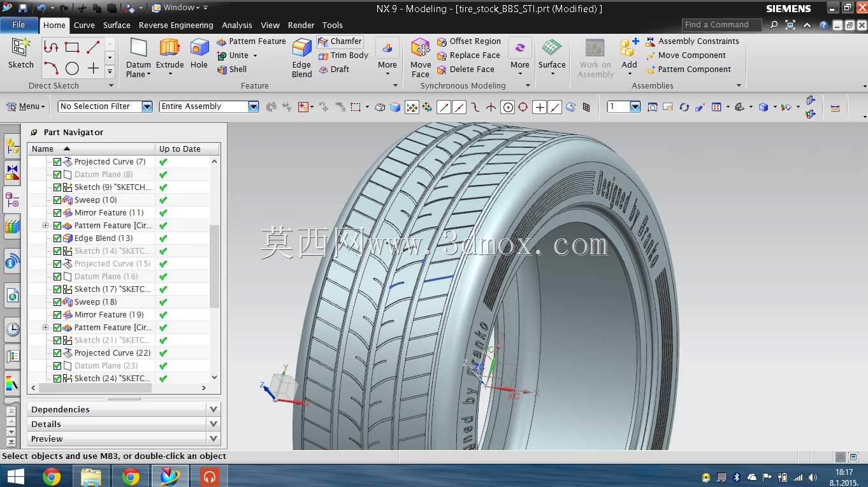
Task: Select Sketch (9) in Part Navigator
Action: [x=113, y=187]
